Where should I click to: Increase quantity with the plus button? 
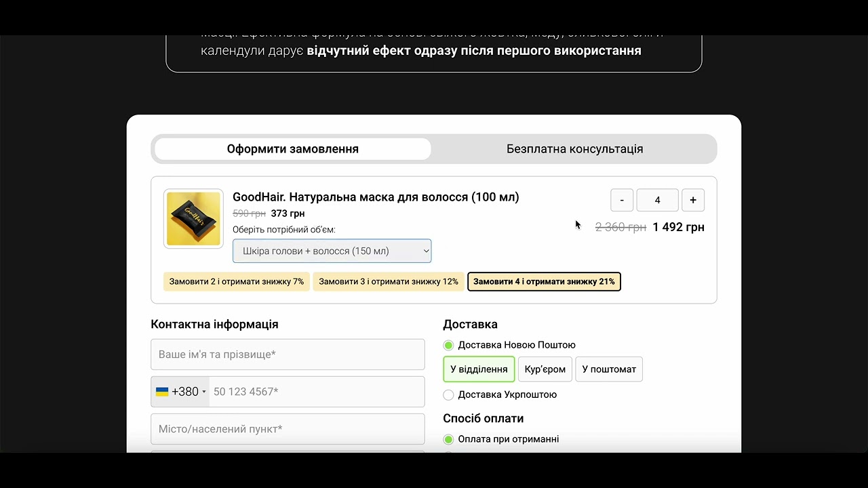pyautogui.click(x=693, y=200)
